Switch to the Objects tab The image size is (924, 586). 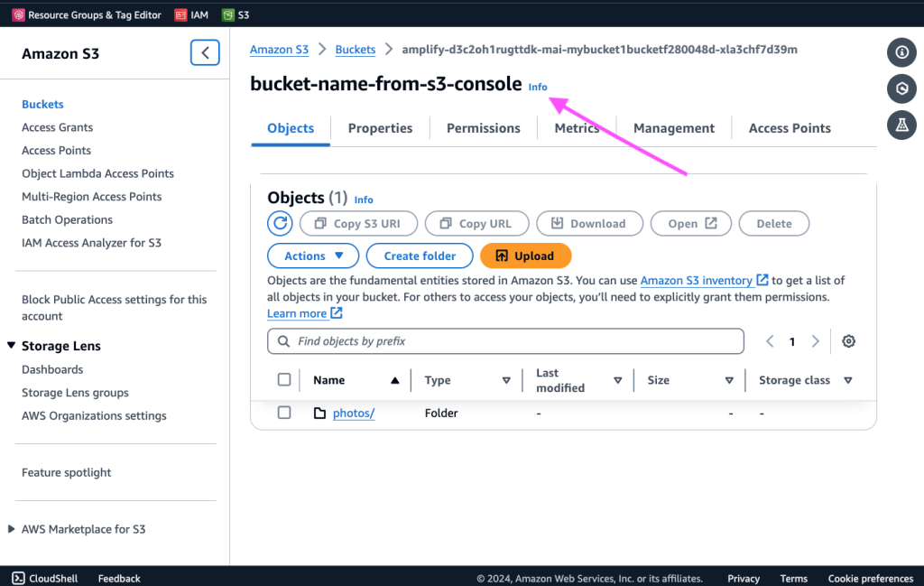pos(291,128)
